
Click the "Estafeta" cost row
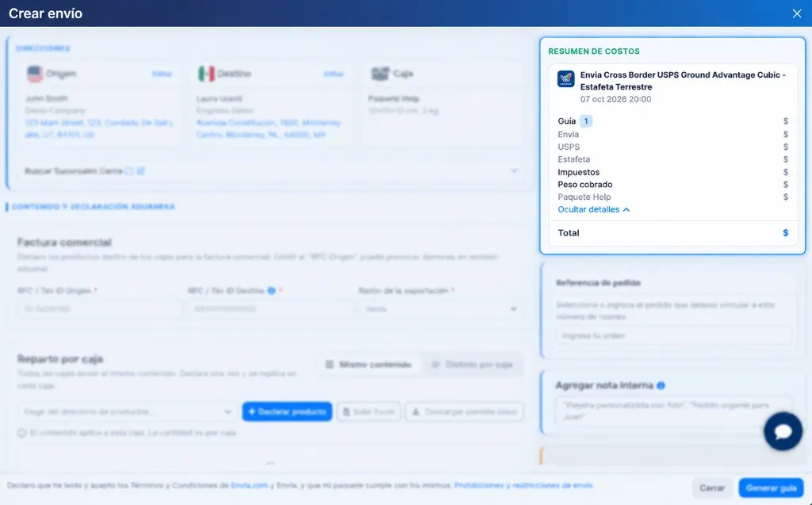(672, 159)
